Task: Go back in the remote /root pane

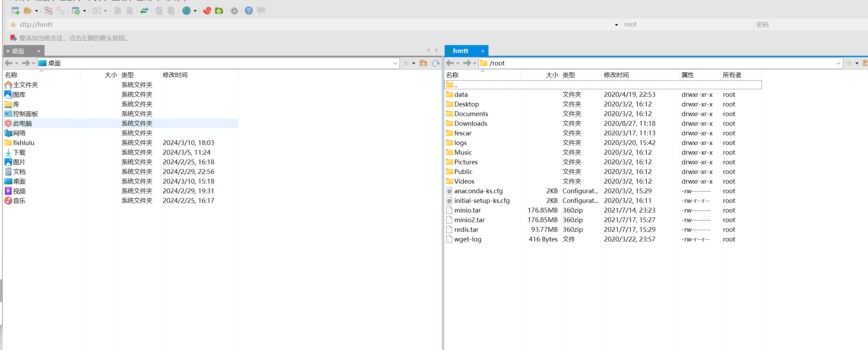Action: pos(450,63)
